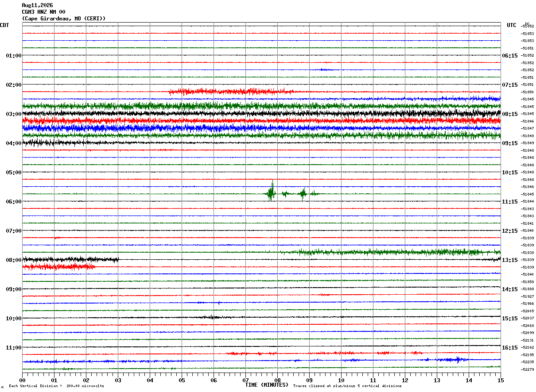Click the CDT timezone label

point(4,25)
